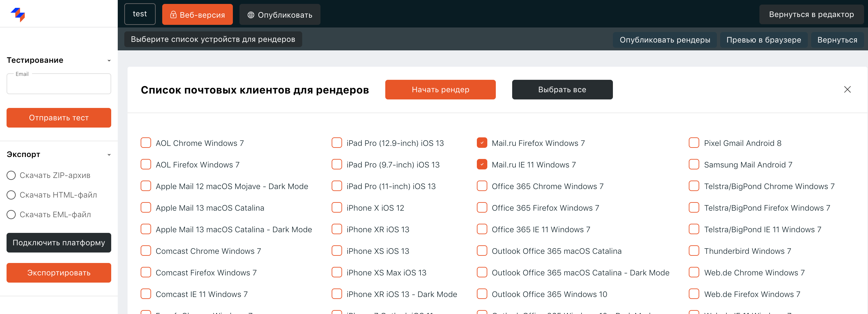
Task: Click 'Outlook Office 365 macOS Catalina - Dark Mode' label
Action: coord(580,272)
